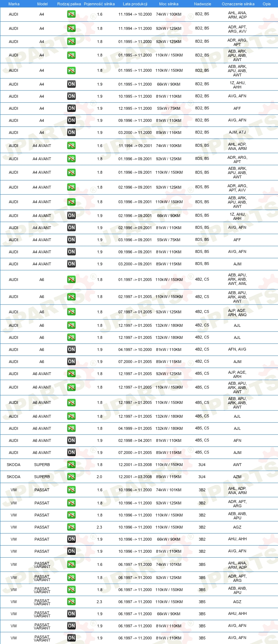Screen dimensions: 278x644
Task: Click the Moc silnika column header
Action: point(169,4)
